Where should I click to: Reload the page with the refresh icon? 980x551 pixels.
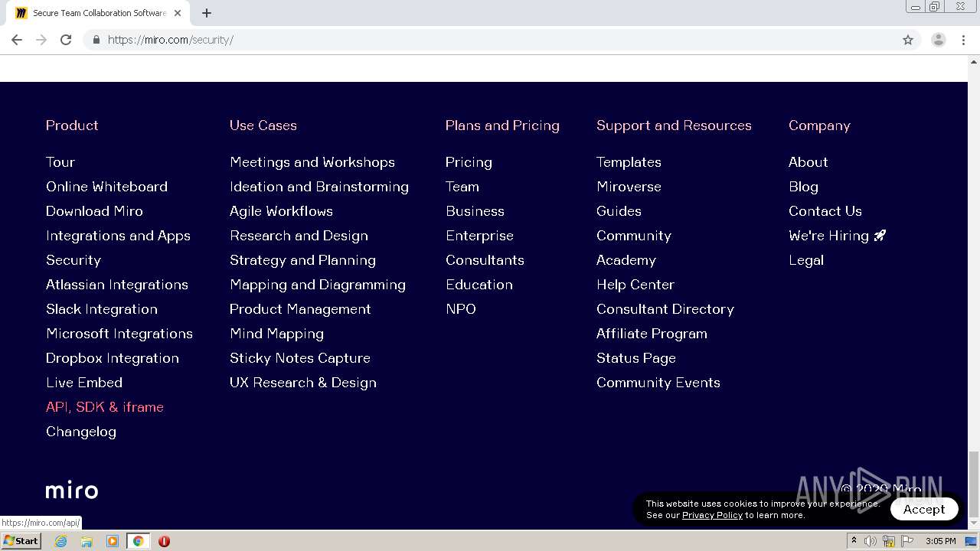(66, 40)
